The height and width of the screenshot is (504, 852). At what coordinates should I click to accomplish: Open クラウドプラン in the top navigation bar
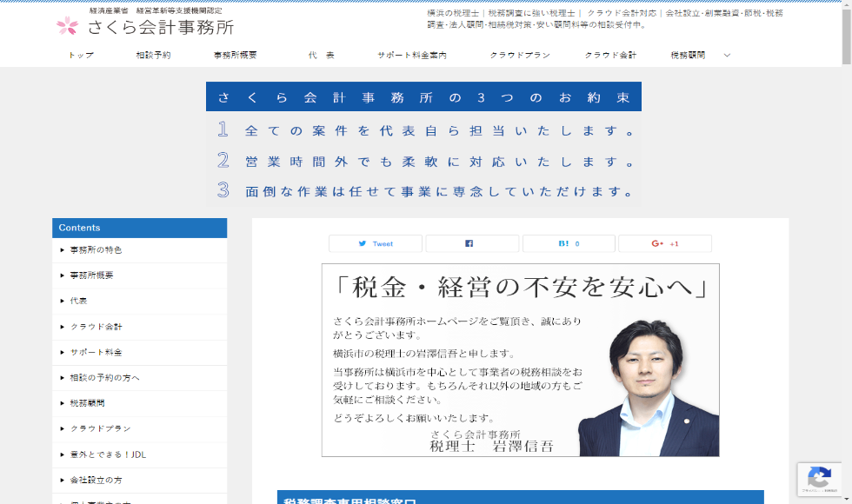pyautogui.click(x=520, y=56)
